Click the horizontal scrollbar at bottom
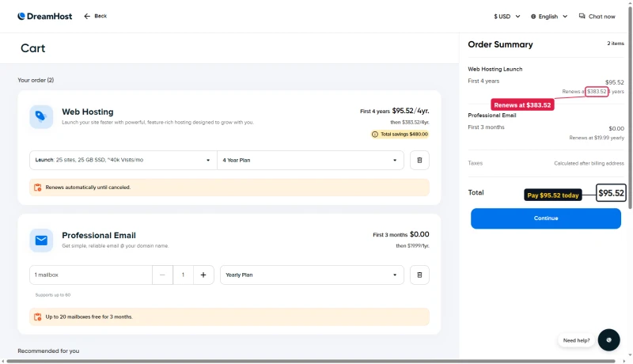Screen dimensions: 633x364 [x=311, y=361]
